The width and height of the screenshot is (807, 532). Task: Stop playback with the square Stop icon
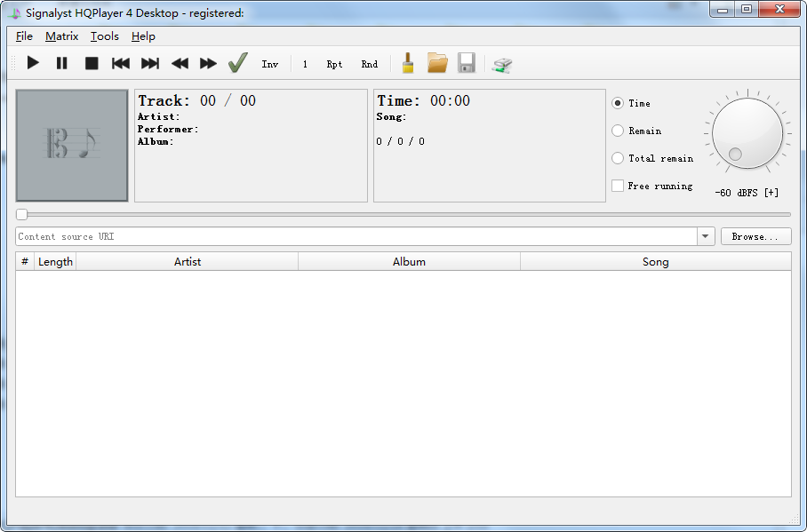tap(92, 63)
